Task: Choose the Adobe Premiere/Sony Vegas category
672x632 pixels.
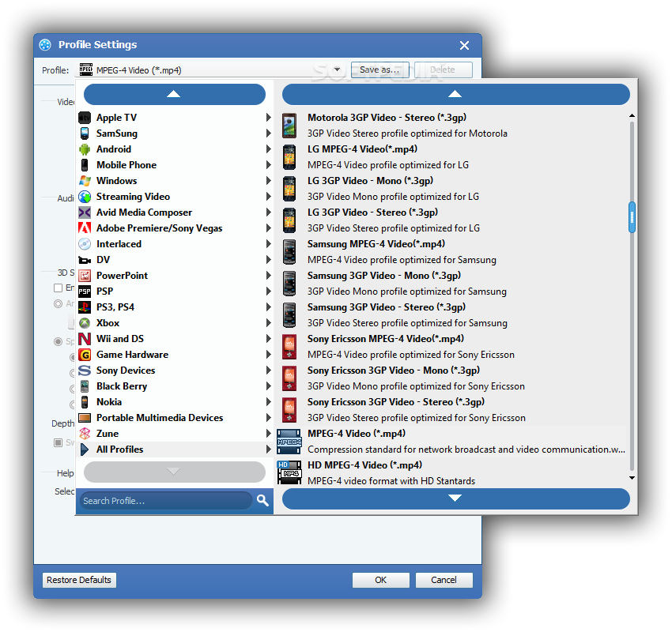Action: pos(175,228)
